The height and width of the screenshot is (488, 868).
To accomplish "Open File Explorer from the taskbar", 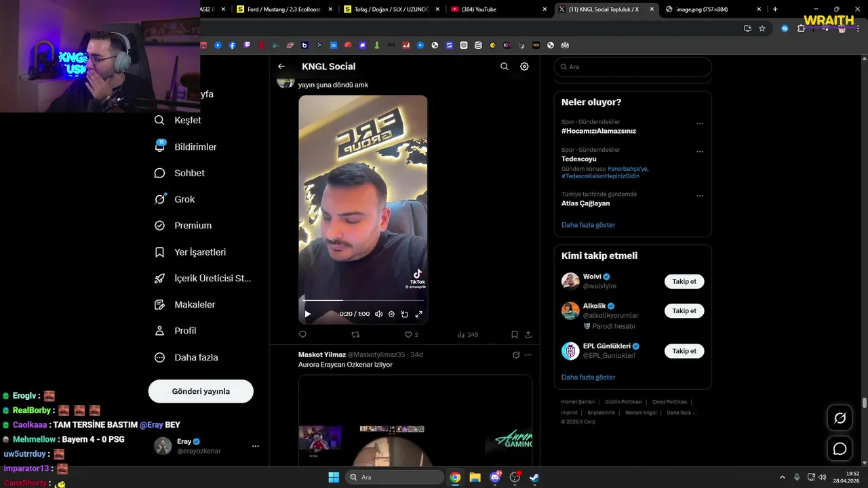I will coord(475,477).
